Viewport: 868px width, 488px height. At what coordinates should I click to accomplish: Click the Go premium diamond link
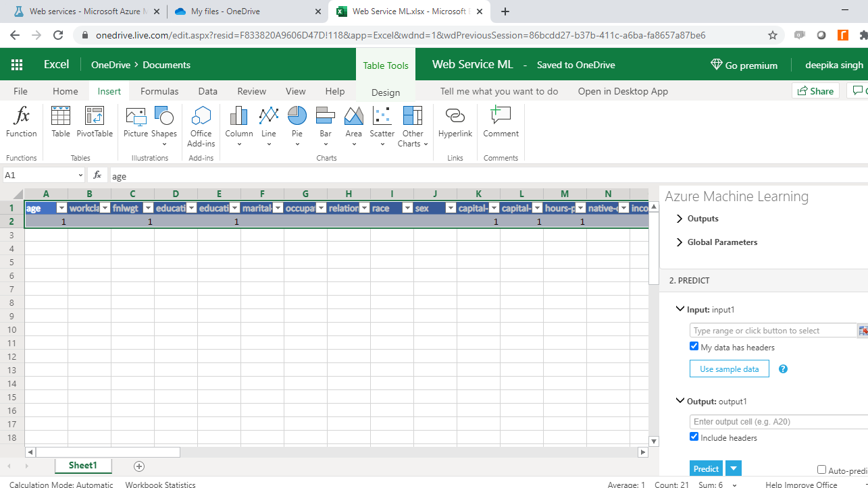744,65
